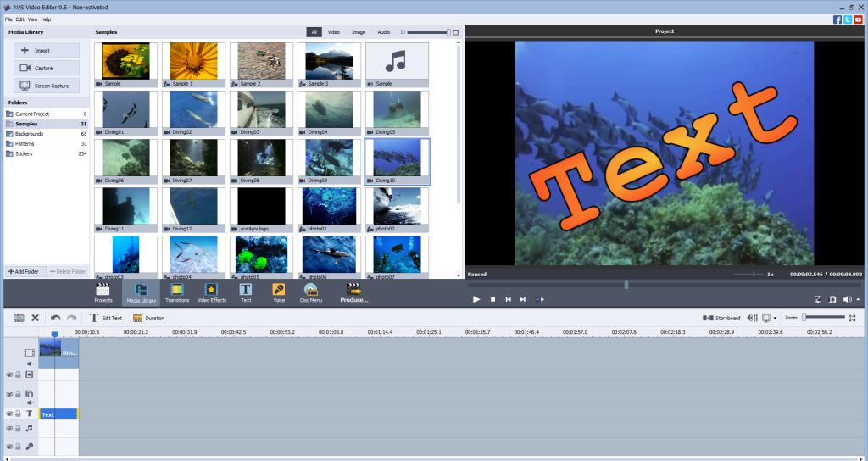Image resolution: width=868 pixels, height=461 pixels.
Task: Delete the selected timeline item
Action: pyautogui.click(x=36, y=318)
